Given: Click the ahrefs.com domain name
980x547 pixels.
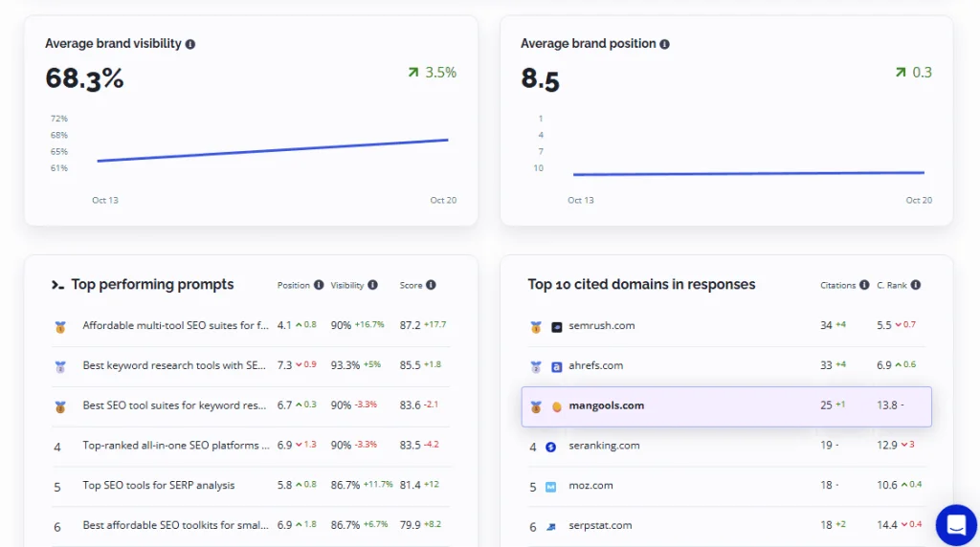Looking at the screenshot, I should coord(595,365).
